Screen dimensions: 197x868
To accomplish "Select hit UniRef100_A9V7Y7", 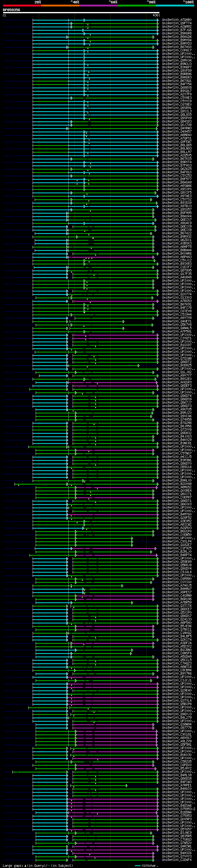I will [176, 375].
